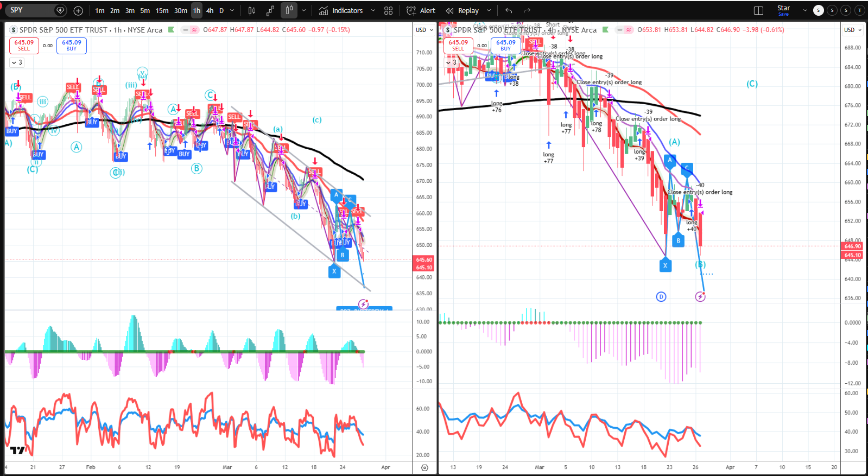Click the time axis settings icon below 1h chart

(x=425, y=467)
